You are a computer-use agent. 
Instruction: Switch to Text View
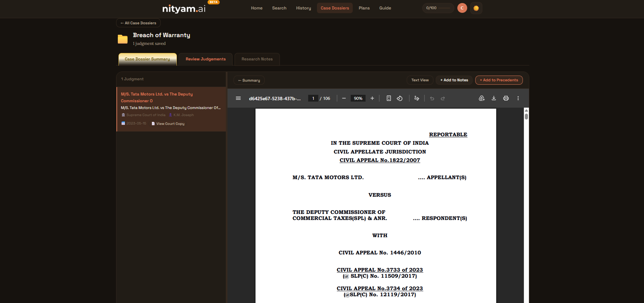pos(420,80)
